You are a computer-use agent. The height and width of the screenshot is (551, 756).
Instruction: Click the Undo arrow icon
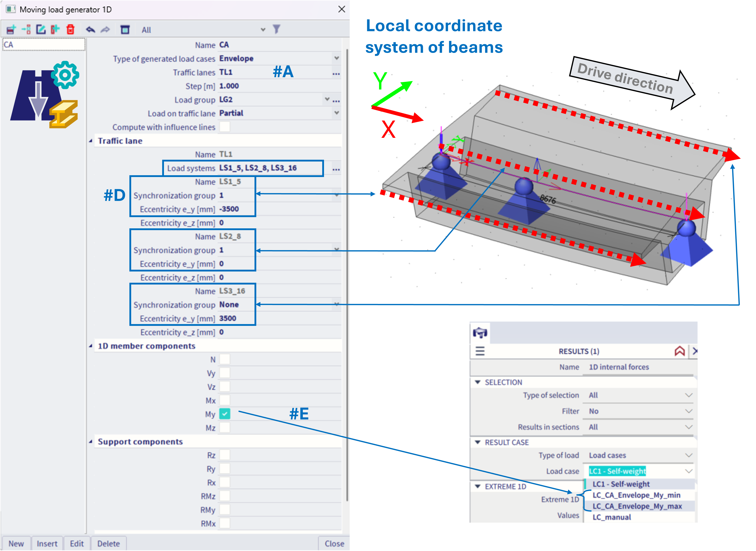(x=90, y=30)
